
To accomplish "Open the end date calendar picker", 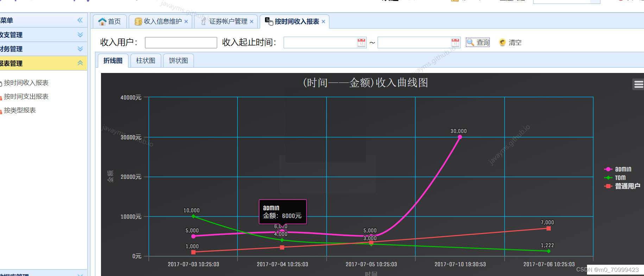I will [x=455, y=43].
